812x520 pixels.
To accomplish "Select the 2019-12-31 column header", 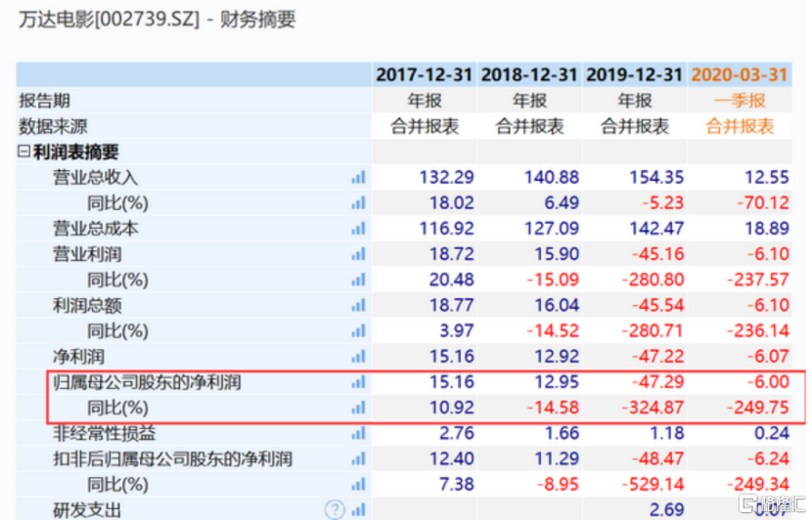I will 634,75.
